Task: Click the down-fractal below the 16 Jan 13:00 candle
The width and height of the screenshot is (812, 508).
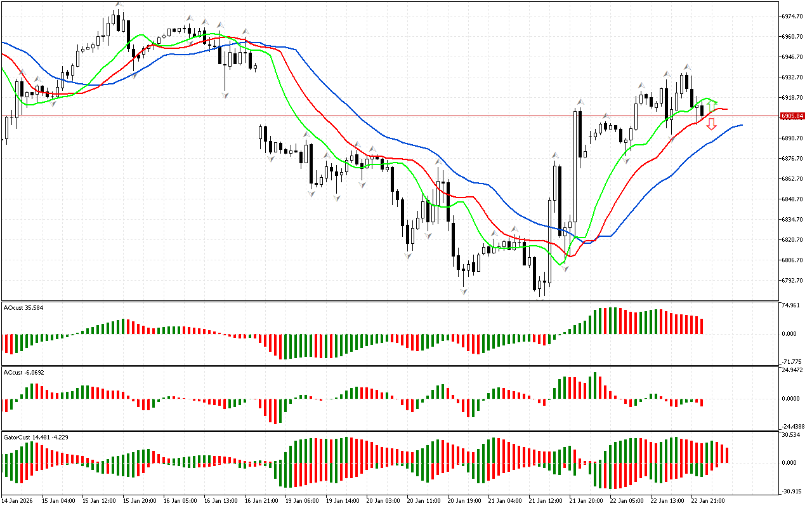Action: coord(225,95)
